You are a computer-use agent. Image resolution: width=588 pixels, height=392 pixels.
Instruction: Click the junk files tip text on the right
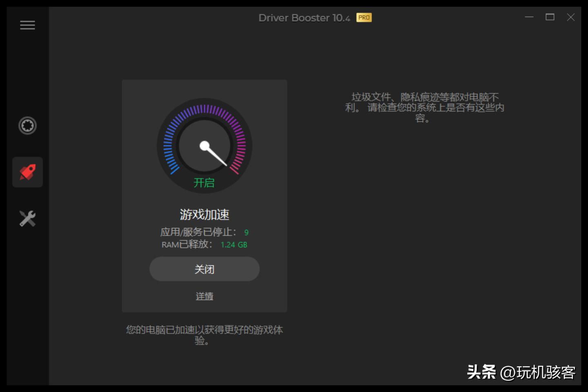(425, 108)
